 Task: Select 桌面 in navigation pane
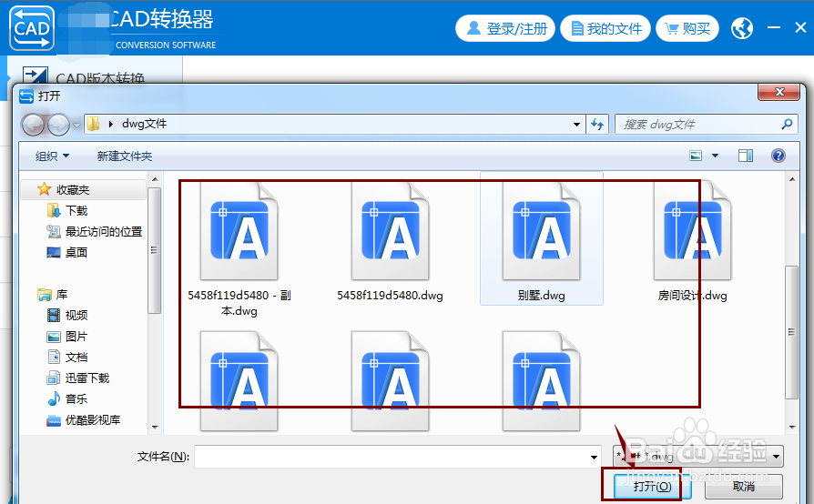(x=67, y=253)
